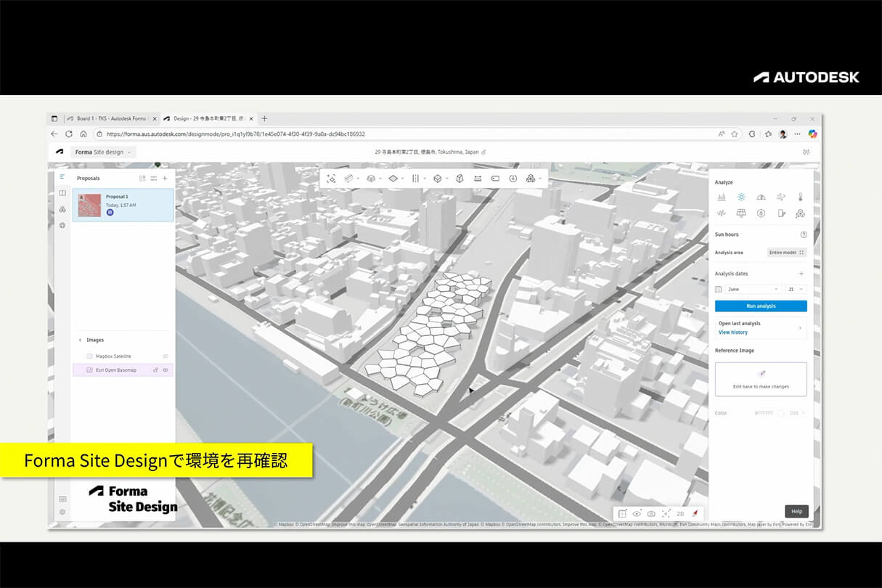
Task: Open the library book icon in left sidebar
Action: pyautogui.click(x=62, y=193)
